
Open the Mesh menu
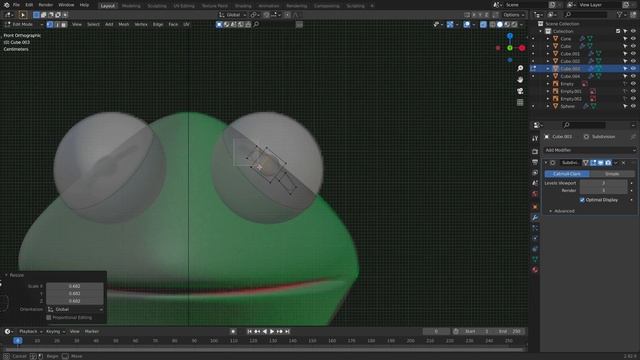pos(124,24)
